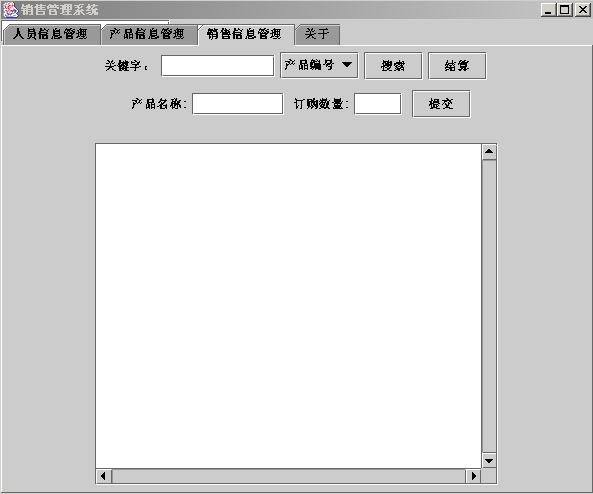Switch to the 产品信息管理 tab
Viewport: 593px width, 494px height.
tap(147, 34)
